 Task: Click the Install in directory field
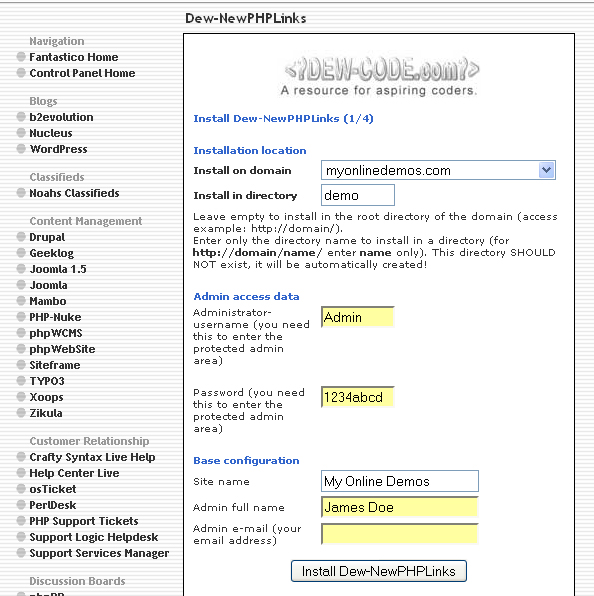coord(358,195)
